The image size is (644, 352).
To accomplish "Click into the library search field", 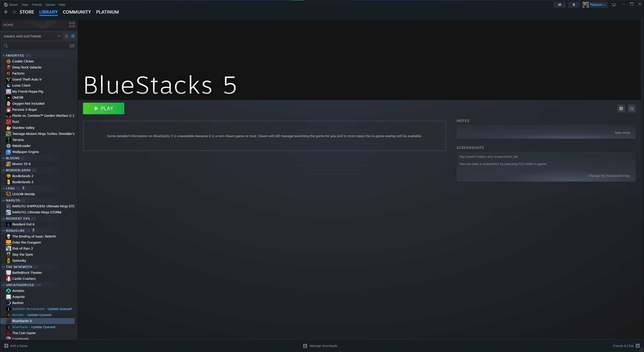I will [38, 46].
